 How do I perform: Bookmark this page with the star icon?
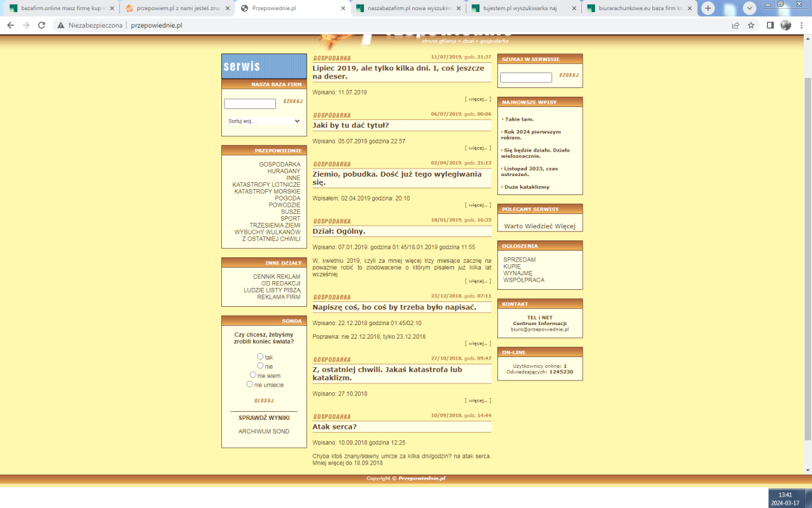(x=751, y=25)
